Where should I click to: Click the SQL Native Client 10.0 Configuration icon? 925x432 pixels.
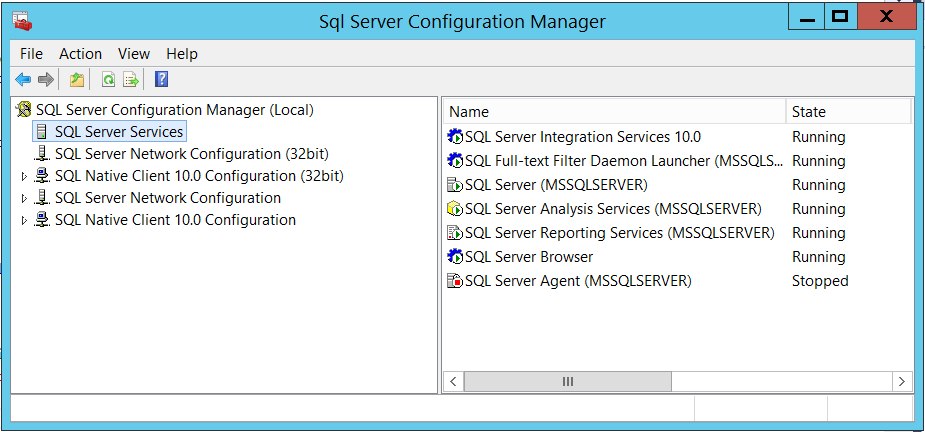click(x=42, y=220)
